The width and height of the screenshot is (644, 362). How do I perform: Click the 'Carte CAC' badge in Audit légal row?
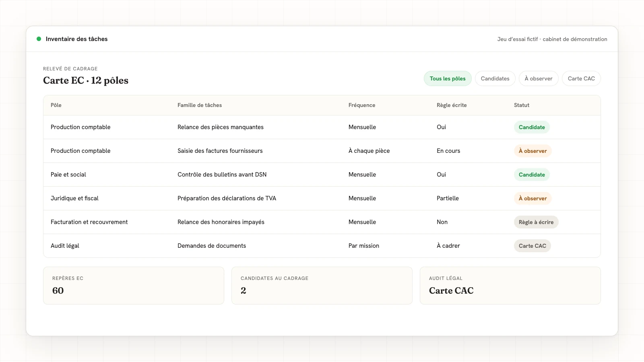click(532, 246)
